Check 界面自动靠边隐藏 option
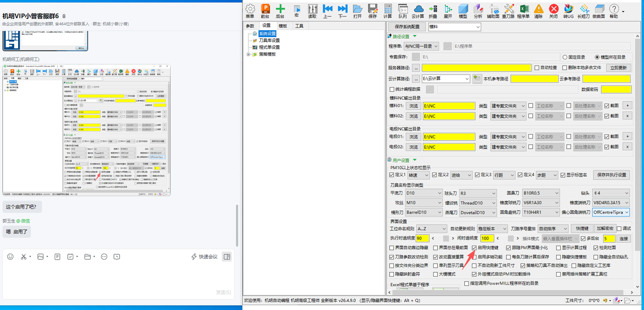This screenshot has height=310, width=644. (392, 248)
